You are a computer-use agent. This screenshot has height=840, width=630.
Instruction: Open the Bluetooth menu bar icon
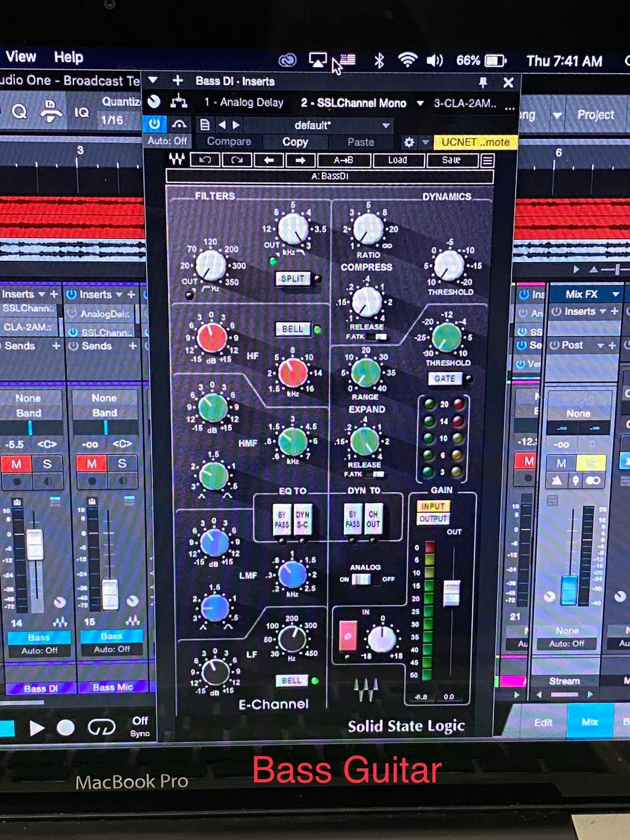pos(379,60)
